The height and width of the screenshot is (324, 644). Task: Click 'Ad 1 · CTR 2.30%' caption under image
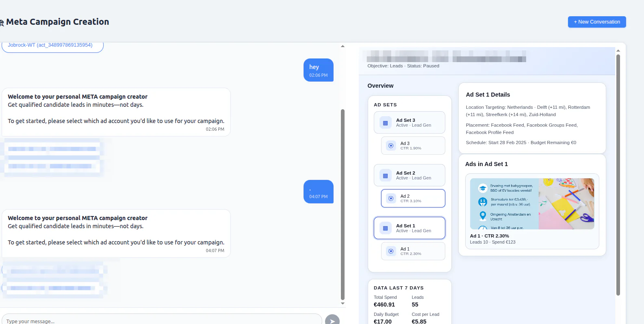click(489, 236)
